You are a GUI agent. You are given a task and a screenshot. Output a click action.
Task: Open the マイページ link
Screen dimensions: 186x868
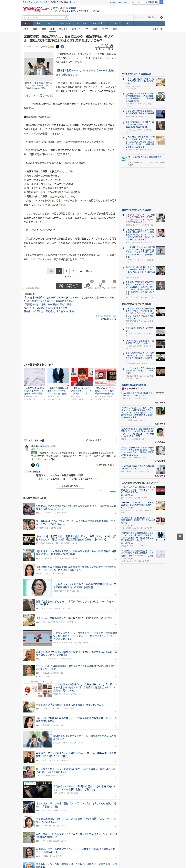click(139, 18)
